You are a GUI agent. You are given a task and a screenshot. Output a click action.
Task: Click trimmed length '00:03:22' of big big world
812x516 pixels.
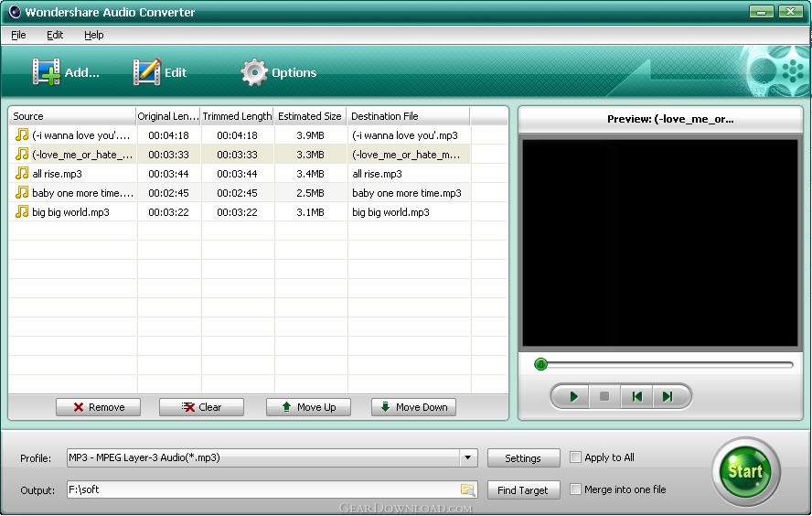237,212
